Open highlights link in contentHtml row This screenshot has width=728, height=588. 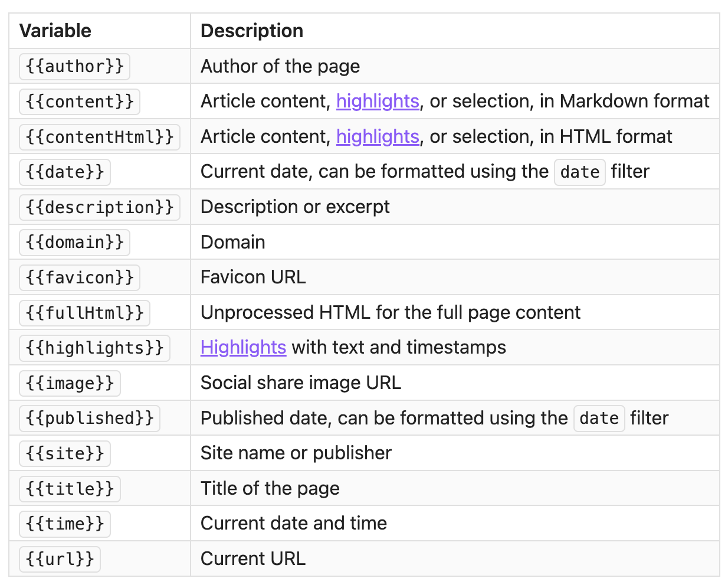pyautogui.click(x=378, y=137)
